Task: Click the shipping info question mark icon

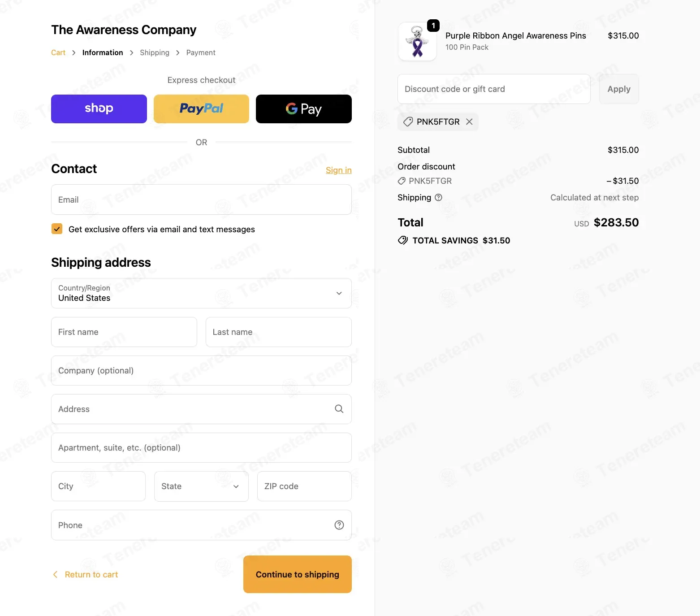Action: click(x=439, y=197)
